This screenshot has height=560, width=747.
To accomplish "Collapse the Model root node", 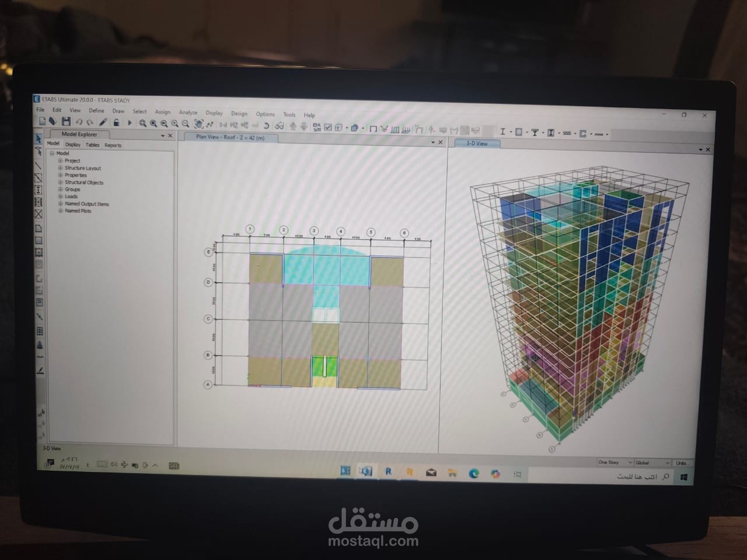I will point(52,153).
